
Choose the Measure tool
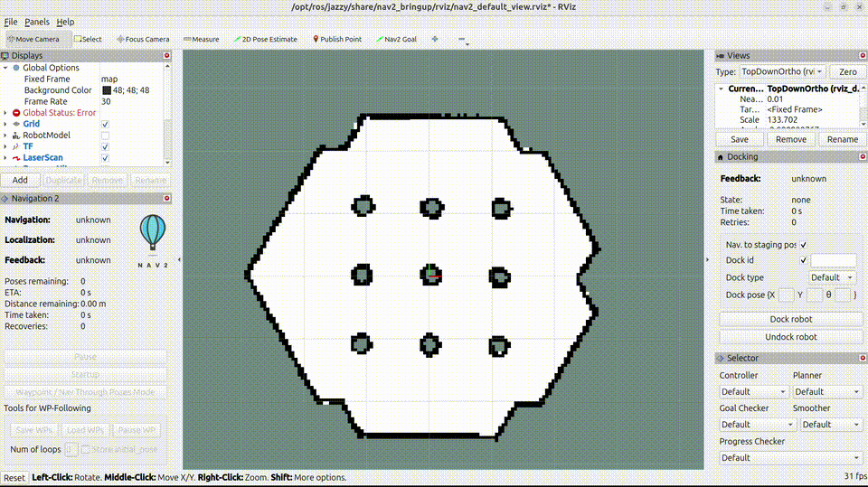click(x=202, y=39)
